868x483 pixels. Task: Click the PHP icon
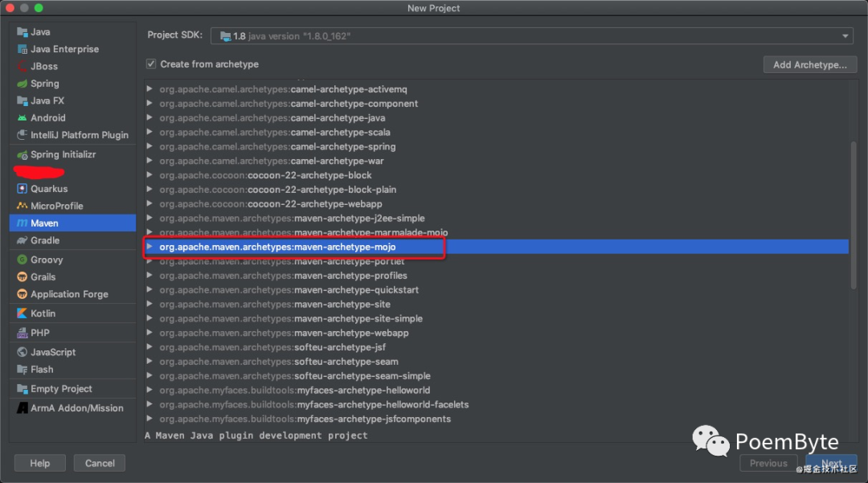(23, 333)
